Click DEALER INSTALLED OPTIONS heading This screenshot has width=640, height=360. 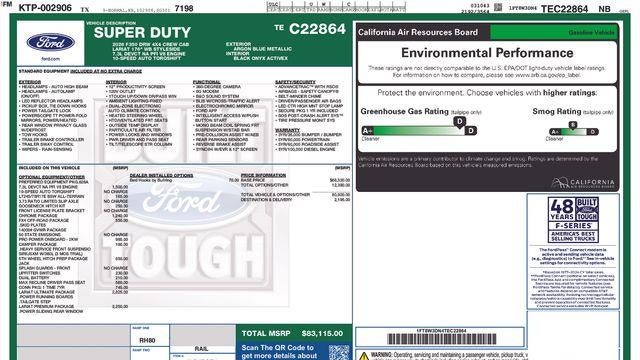pos(162,176)
